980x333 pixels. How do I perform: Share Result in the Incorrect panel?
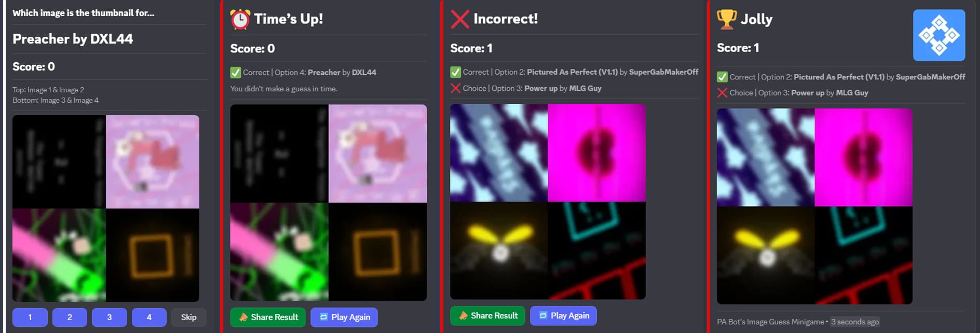point(488,315)
